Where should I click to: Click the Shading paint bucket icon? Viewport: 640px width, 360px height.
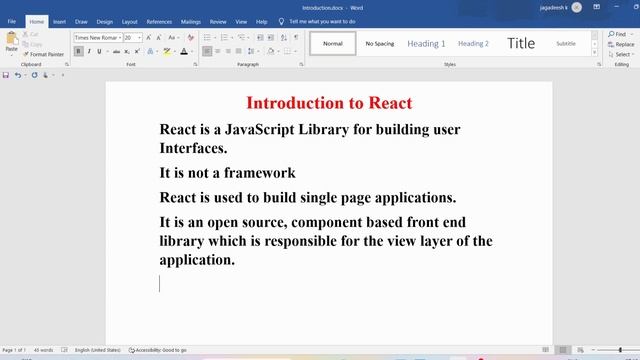[x=271, y=51]
